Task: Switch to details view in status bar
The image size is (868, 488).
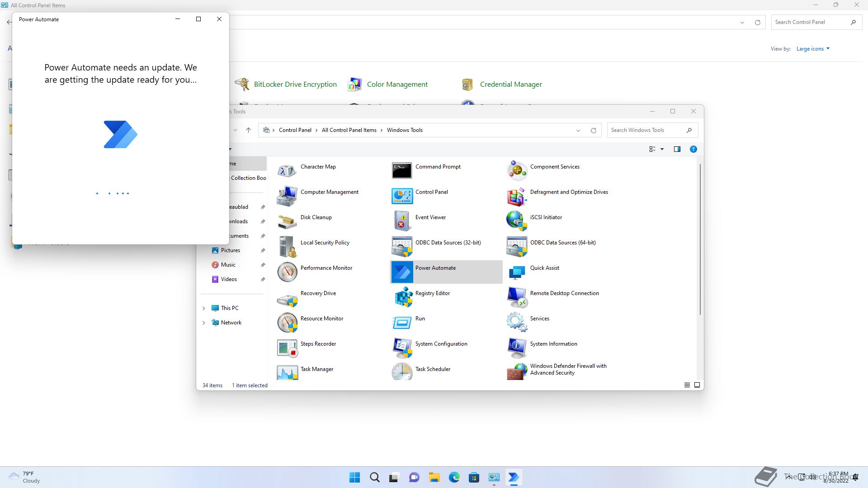Action: (687, 385)
